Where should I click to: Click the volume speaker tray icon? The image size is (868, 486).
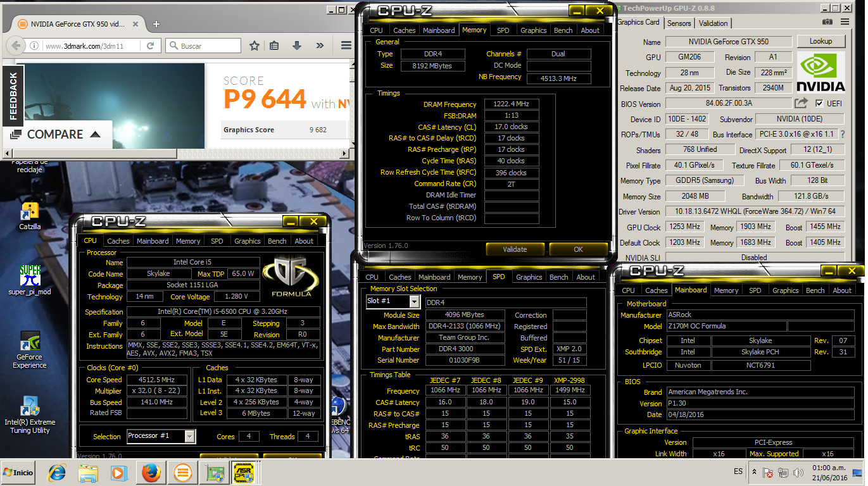click(798, 473)
